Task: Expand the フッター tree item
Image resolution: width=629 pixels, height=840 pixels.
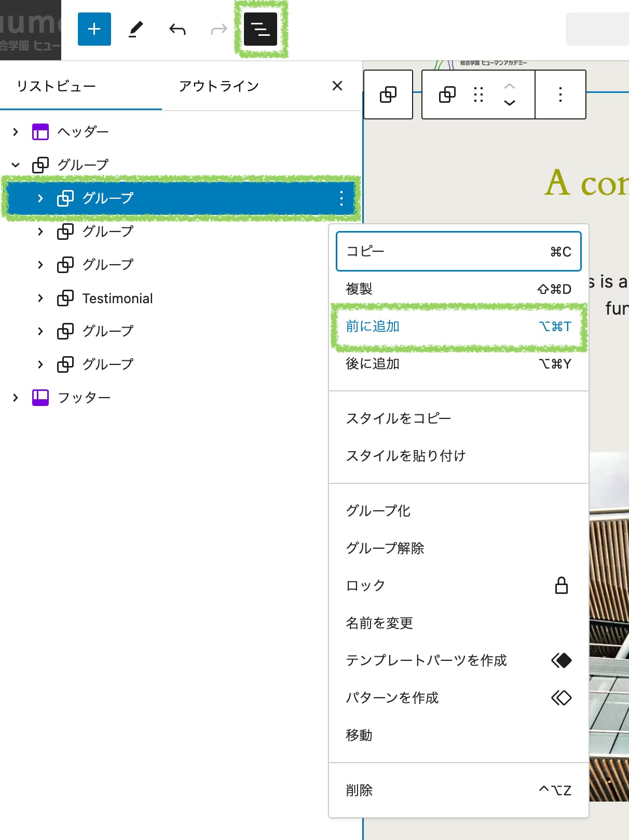Action: (x=16, y=398)
